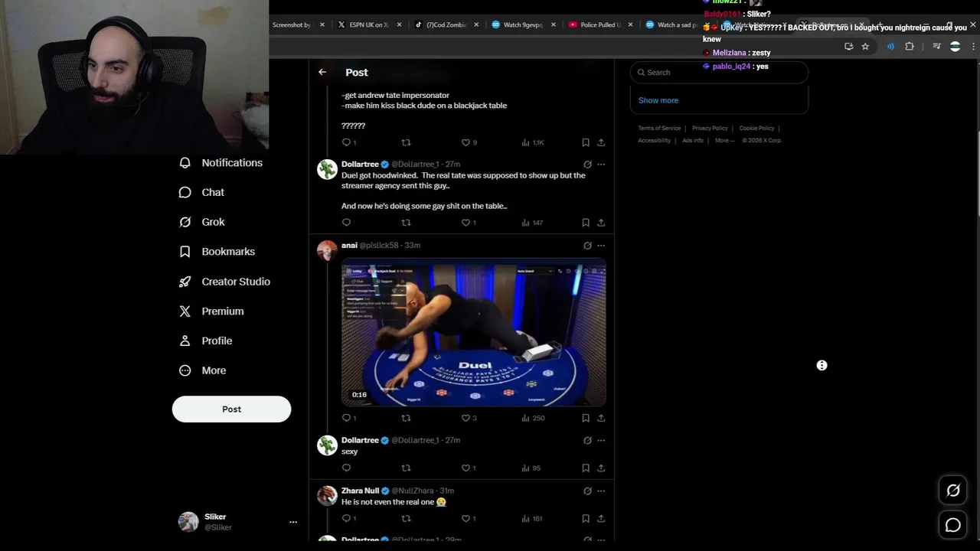Viewport: 980px width, 551px height.
Task: Click the Show more link
Action: pyautogui.click(x=658, y=100)
